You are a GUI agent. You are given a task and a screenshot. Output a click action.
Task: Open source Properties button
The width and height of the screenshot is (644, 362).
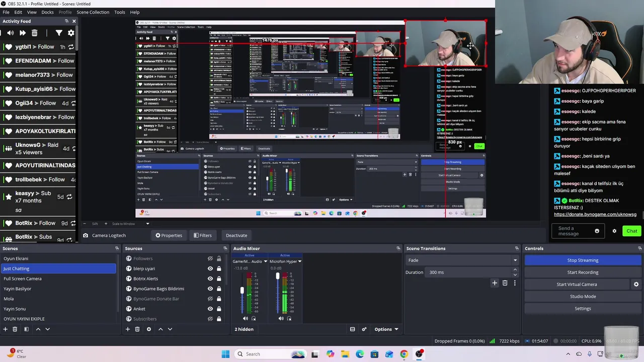[x=169, y=235]
